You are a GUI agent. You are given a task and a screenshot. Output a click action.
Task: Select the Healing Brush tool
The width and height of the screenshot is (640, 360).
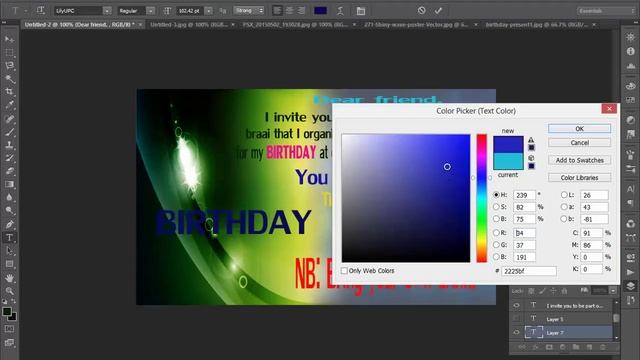tap(9, 119)
